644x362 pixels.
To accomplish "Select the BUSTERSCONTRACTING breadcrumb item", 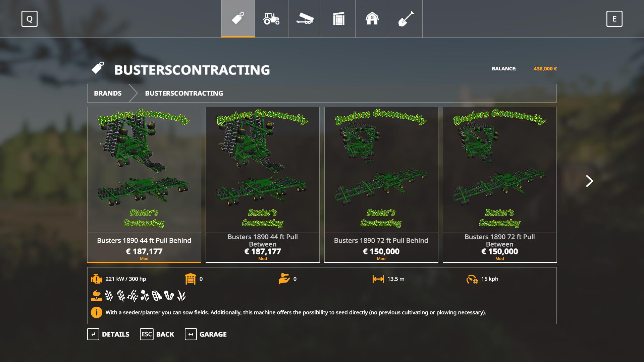I will click(x=184, y=93).
